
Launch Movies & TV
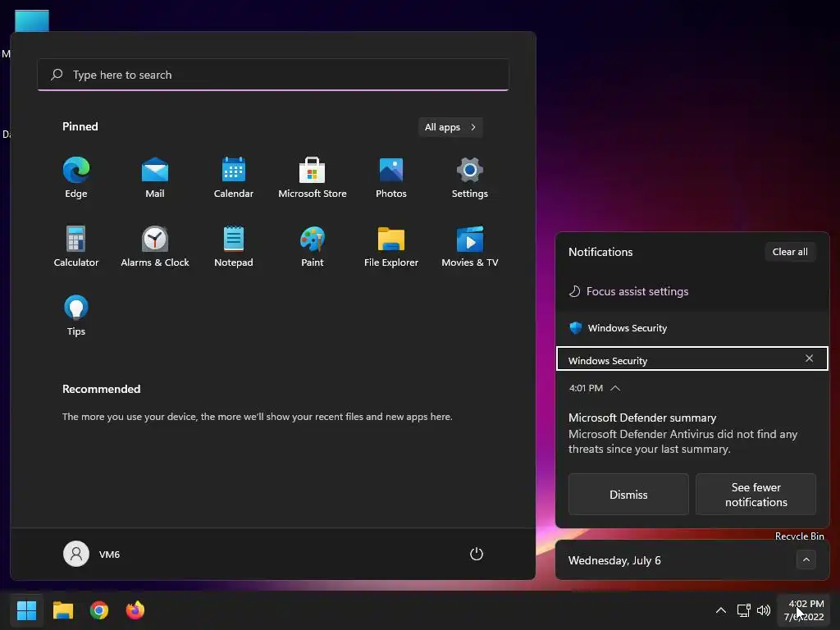click(470, 247)
